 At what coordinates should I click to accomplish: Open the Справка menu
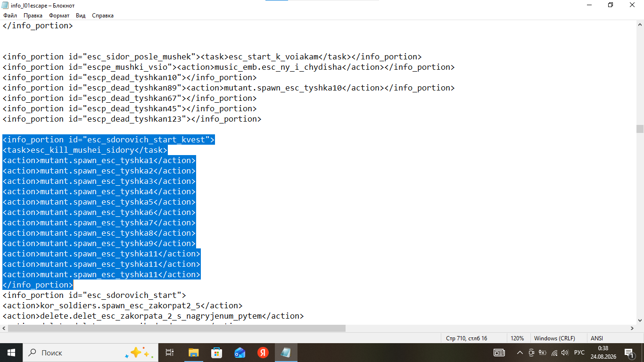coord(103,16)
